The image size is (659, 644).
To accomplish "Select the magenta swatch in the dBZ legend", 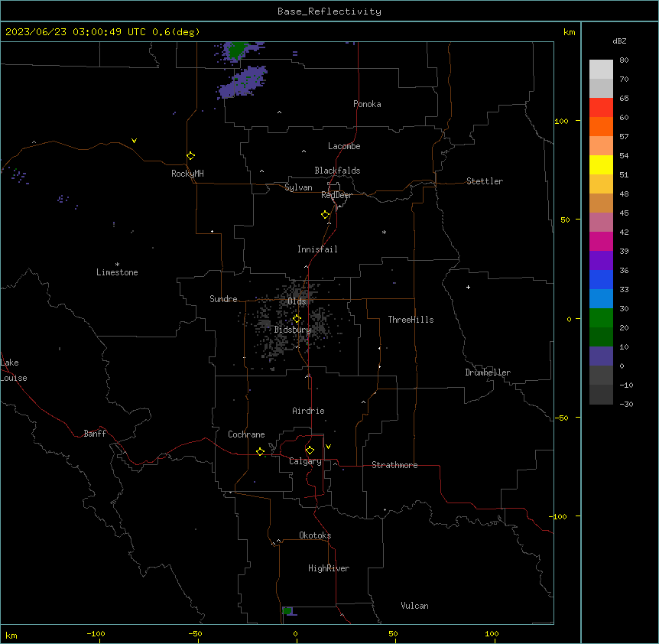I will pyautogui.click(x=601, y=241).
